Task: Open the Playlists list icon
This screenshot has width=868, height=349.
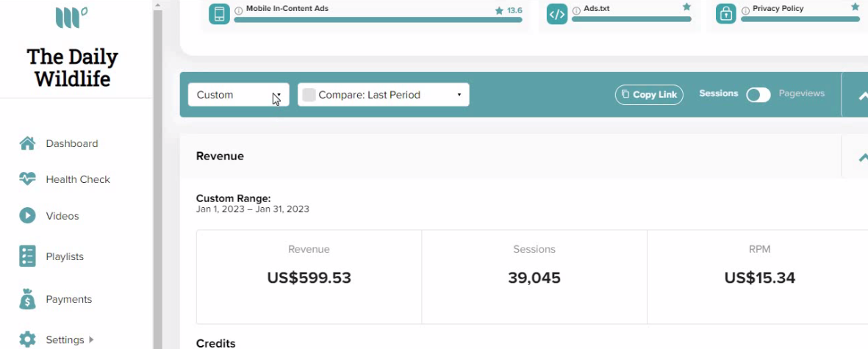Action: (x=27, y=256)
